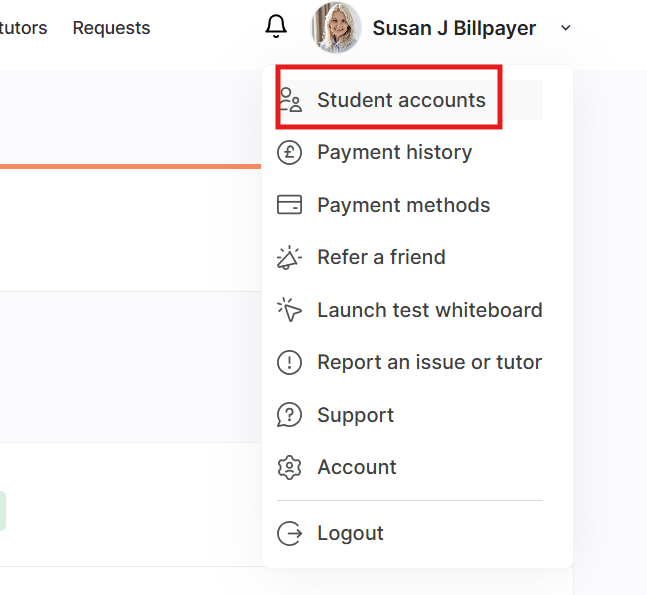The image size is (647, 595).
Task: Click the people icon beside Student accounts
Action: (x=289, y=100)
